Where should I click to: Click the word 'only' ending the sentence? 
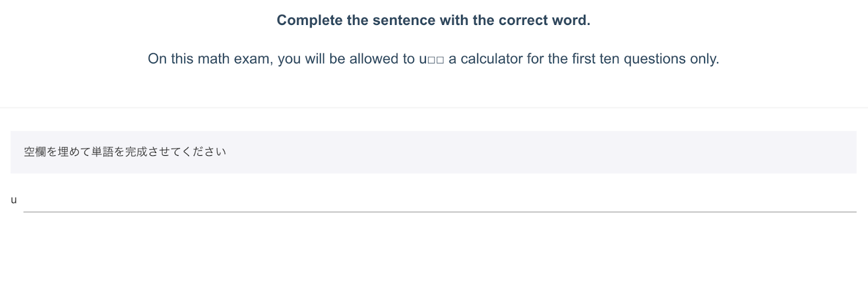(704, 59)
